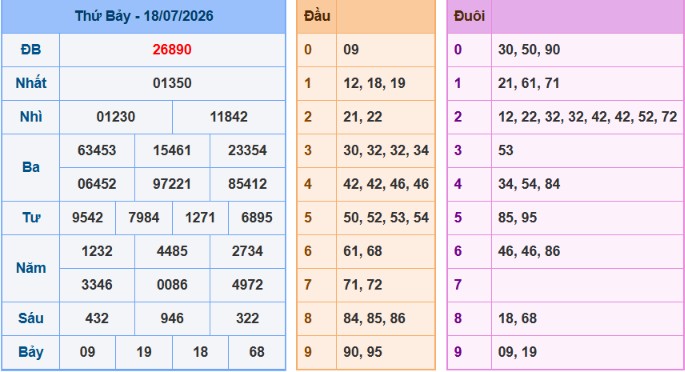Select Đuôi row 8 values 18, 68
The width and height of the screenshot is (685, 372).
pos(517,318)
